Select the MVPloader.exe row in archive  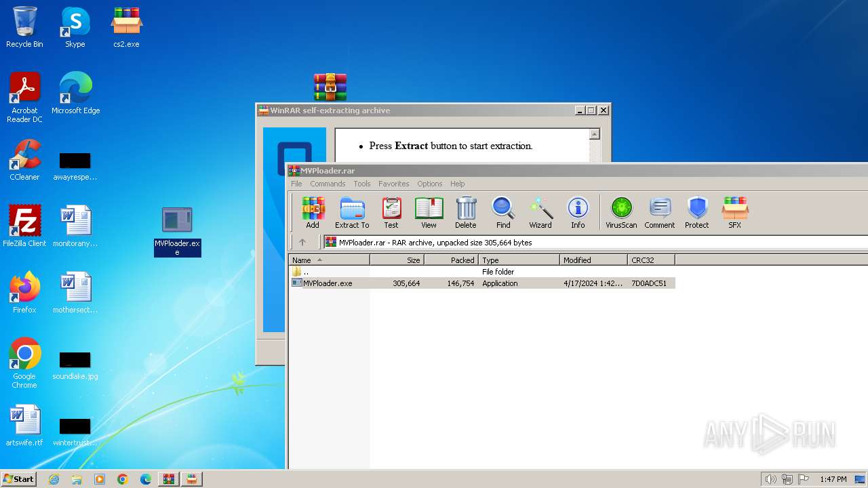tap(481, 283)
